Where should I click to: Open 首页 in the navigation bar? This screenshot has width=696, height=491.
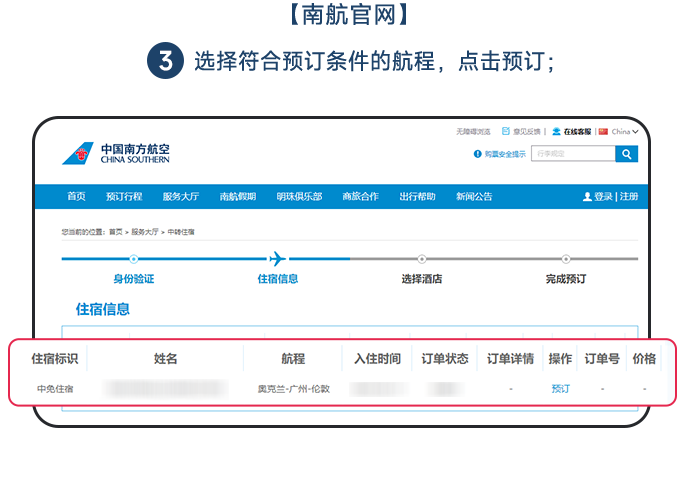76,196
